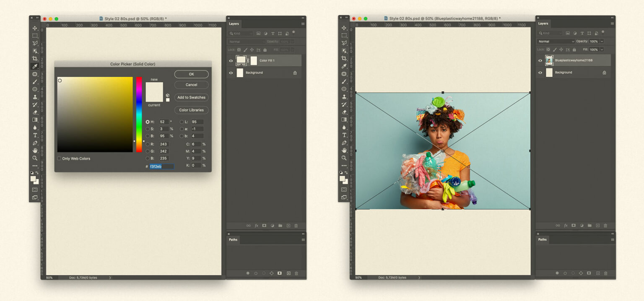
Task: Select the S radio button in Color Picker
Action: [x=148, y=129]
